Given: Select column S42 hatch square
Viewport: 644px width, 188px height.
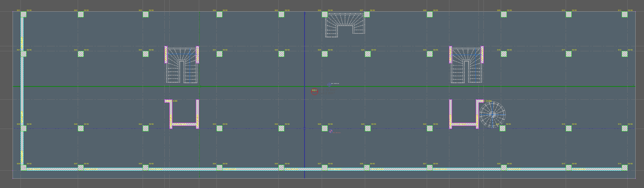Looking at the screenshot, I should (81, 54).
